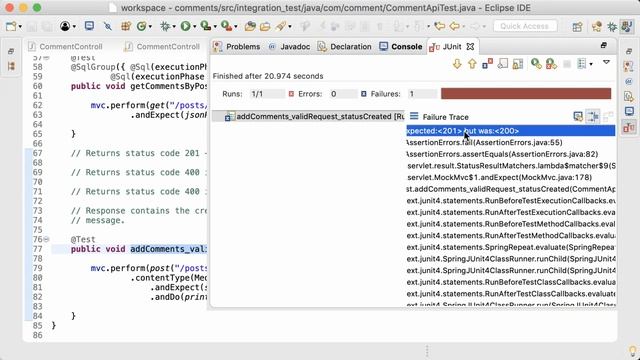
Task: Go to Last Edit Location
Action: click(439, 27)
